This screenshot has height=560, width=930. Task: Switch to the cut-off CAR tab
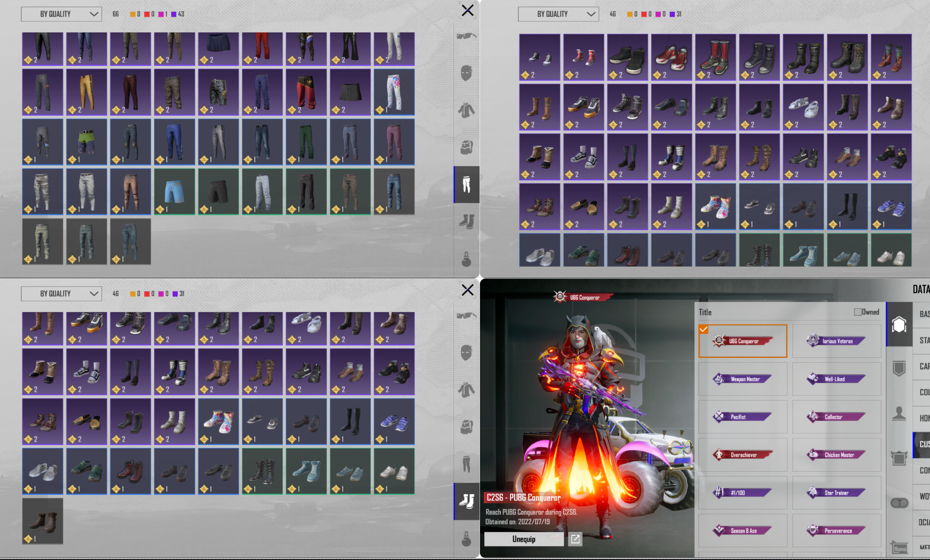[x=921, y=366]
